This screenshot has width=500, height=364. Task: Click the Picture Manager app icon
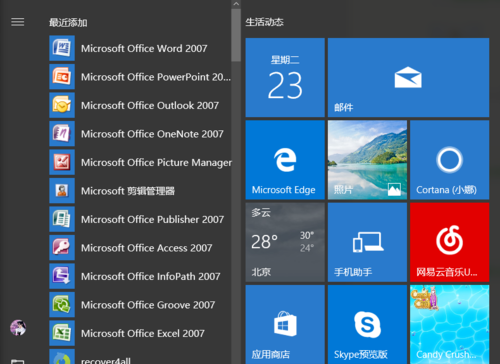[62, 162]
